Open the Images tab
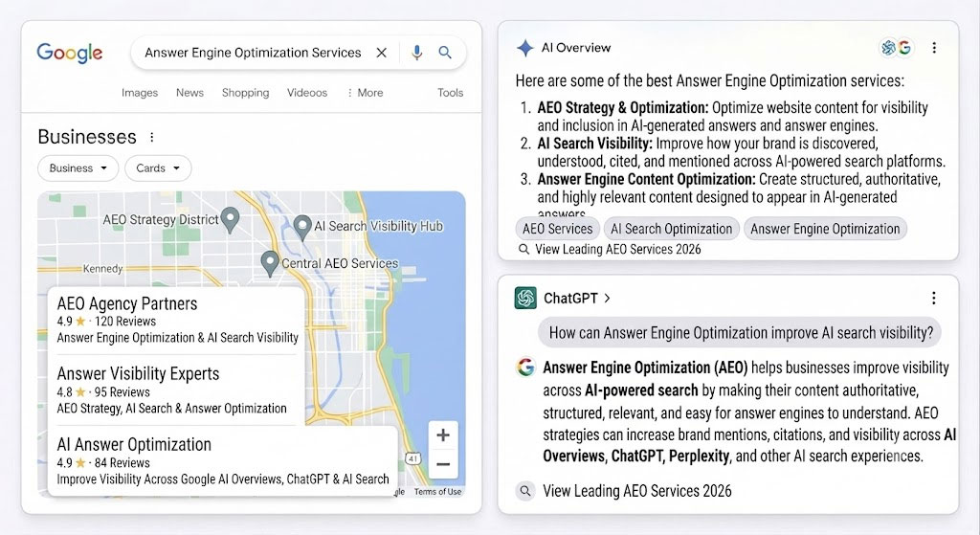The height and width of the screenshot is (535, 980). click(x=140, y=93)
